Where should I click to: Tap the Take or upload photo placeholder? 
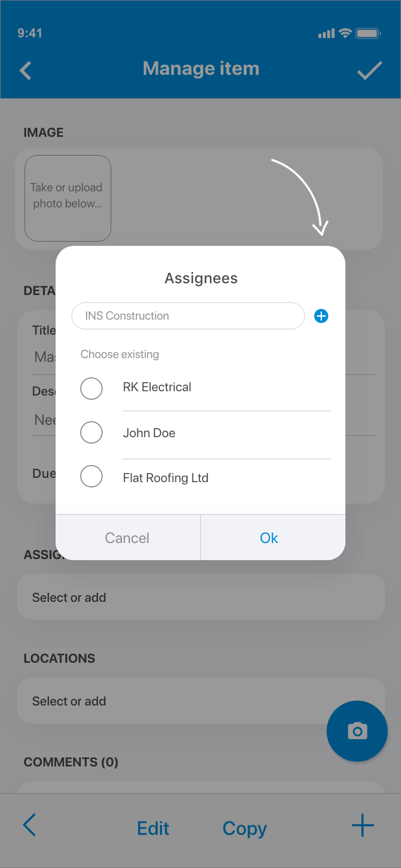[x=68, y=198]
